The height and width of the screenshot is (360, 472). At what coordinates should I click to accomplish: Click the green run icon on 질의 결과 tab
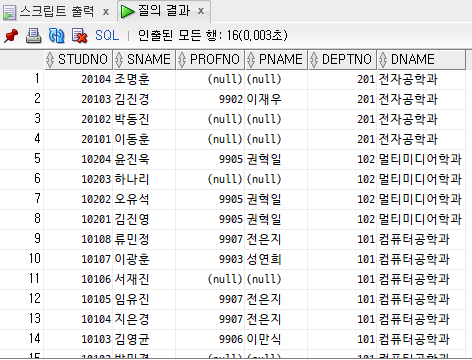coord(127,12)
